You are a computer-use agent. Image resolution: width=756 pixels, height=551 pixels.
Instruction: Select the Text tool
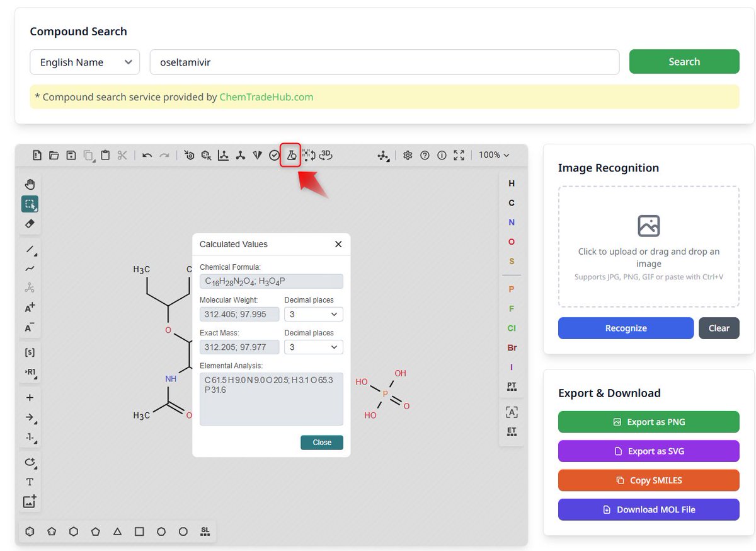click(30, 482)
